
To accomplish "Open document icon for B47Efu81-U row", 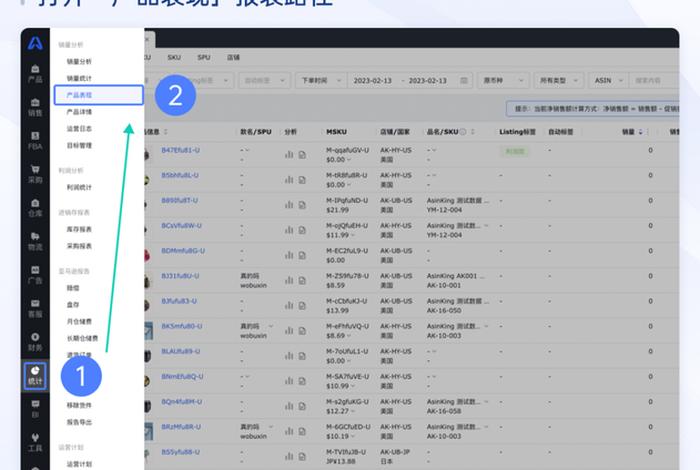I will tap(302, 154).
